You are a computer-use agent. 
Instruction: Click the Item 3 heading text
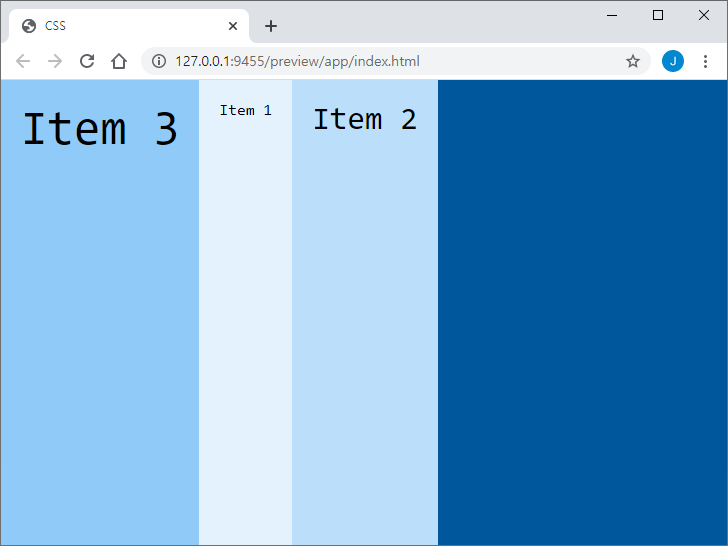pyautogui.click(x=100, y=129)
